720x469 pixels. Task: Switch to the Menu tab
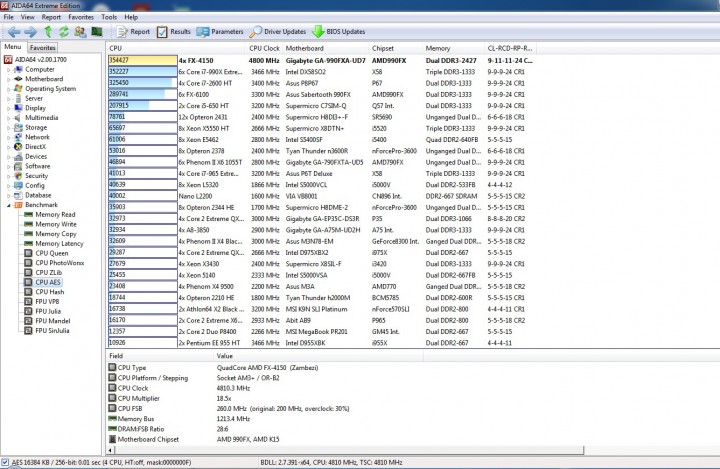click(x=13, y=47)
